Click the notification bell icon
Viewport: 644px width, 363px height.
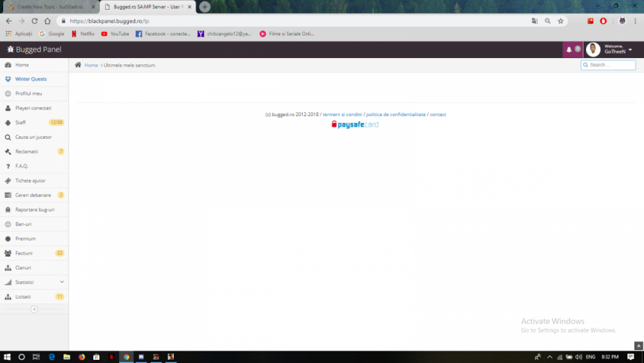(x=569, y=50)
